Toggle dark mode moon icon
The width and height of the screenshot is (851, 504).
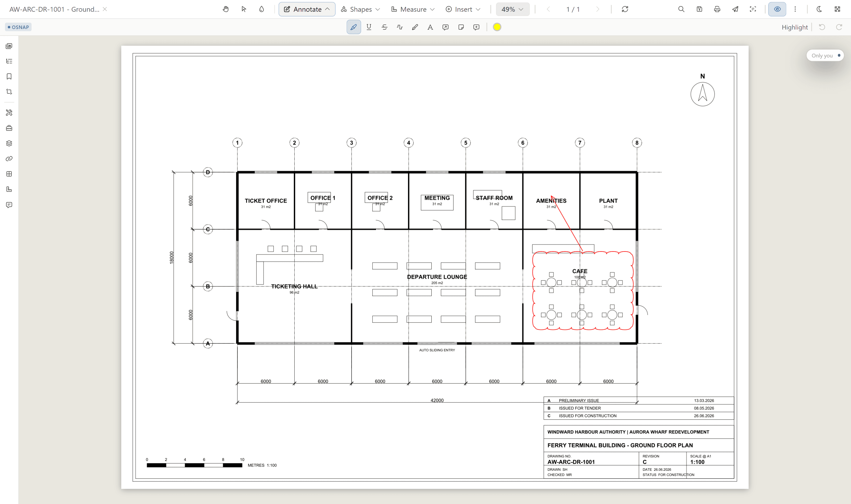(x=819, y=9)
